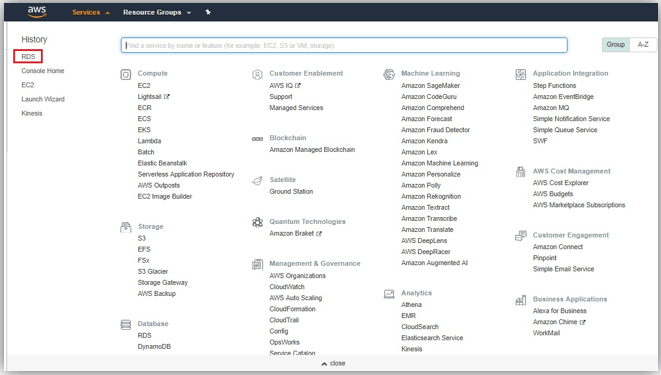The height and width of the screenshot is (375, 661).
Task: Open AWS Marketplace Subscriptions
Action: (579, 205)
